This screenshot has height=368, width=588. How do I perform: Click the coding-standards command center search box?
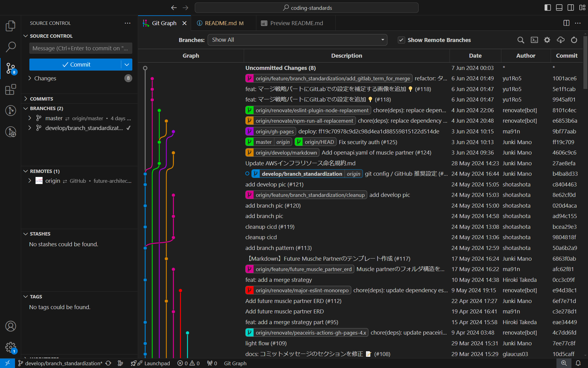tap(307, 8)
